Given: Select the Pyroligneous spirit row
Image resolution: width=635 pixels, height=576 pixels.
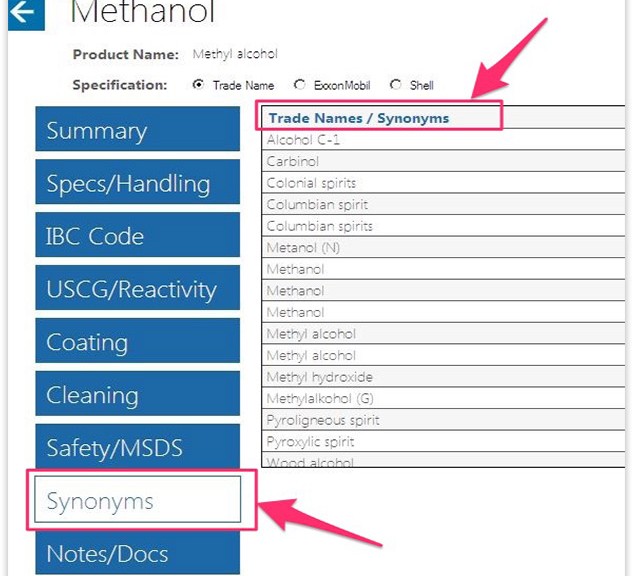Looking at the screenshot, I should point(443,420).
